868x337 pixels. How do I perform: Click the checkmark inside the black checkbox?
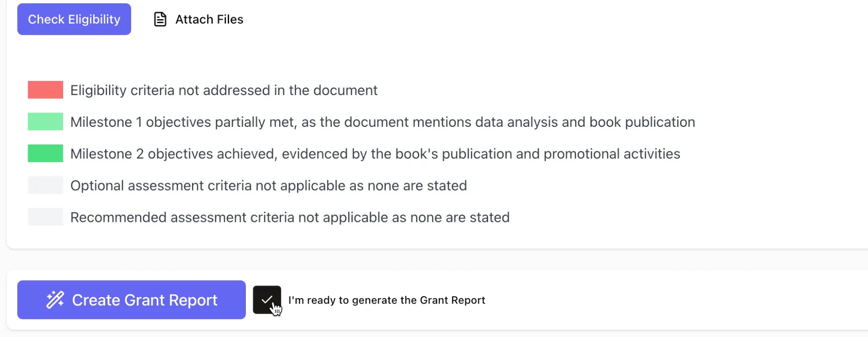pyautogui.click(x=267, y=299)
